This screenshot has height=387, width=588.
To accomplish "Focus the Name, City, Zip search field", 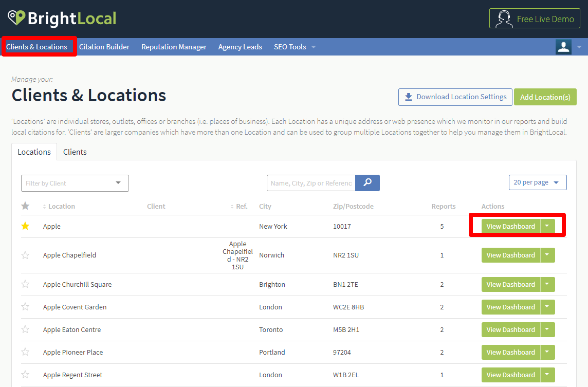I will tap(311, 183).
